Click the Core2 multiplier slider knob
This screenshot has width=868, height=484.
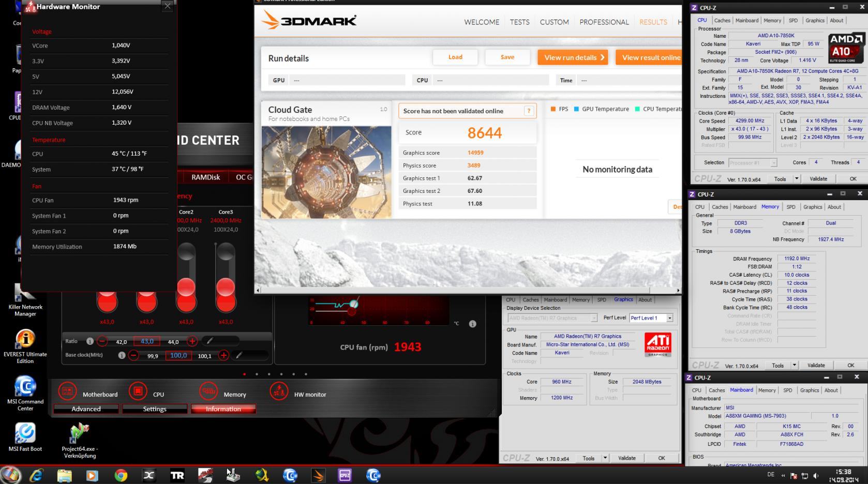186,287
